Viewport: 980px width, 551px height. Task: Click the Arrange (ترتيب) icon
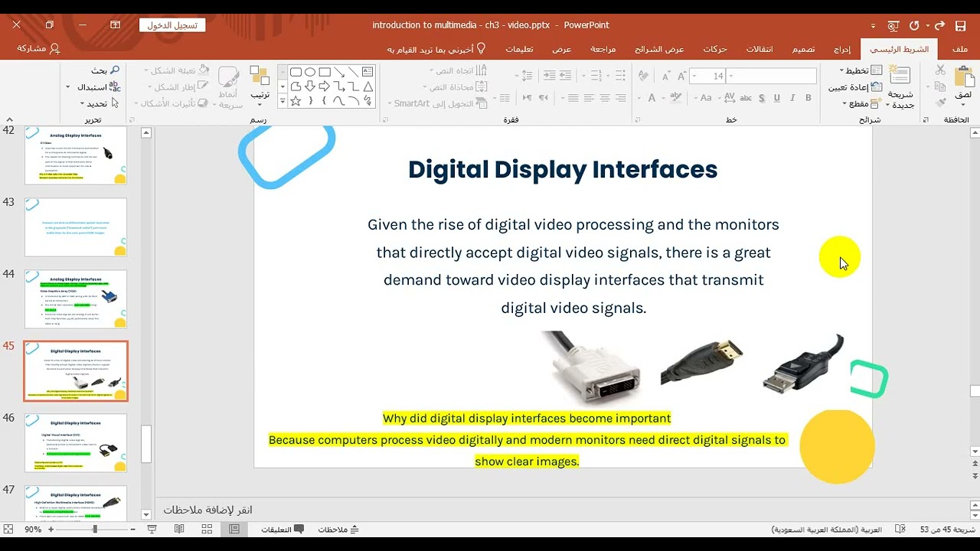260,77
